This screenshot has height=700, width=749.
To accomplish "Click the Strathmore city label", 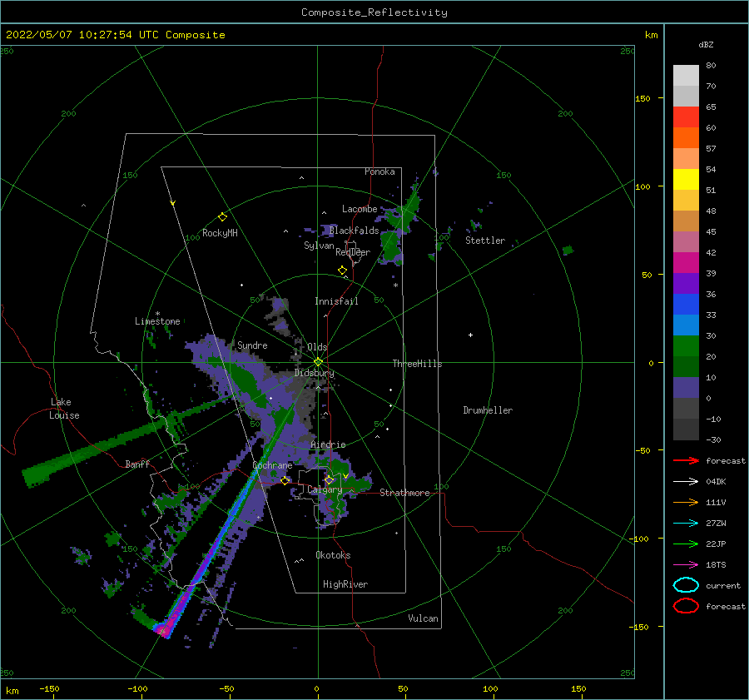I will click(404, 493).
